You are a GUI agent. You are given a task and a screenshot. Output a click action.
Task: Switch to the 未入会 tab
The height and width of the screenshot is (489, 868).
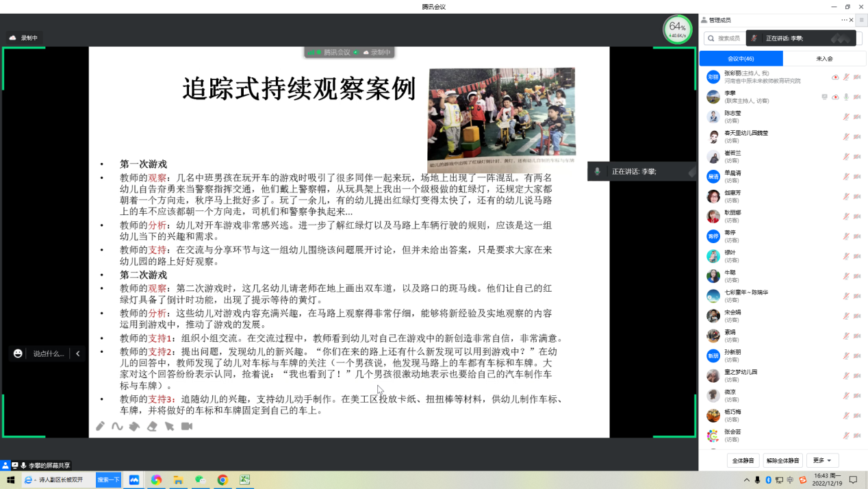(824, 59)
